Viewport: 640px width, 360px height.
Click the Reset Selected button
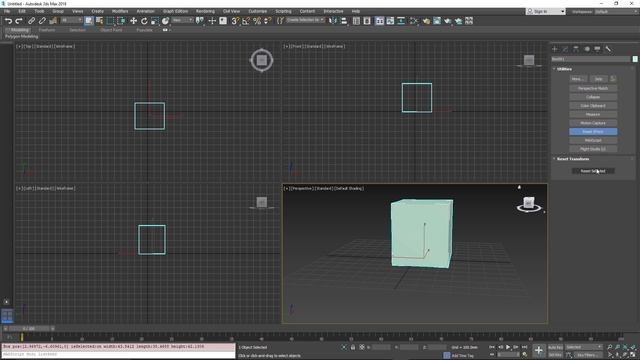pyautogui.click(x=593, y=171)
